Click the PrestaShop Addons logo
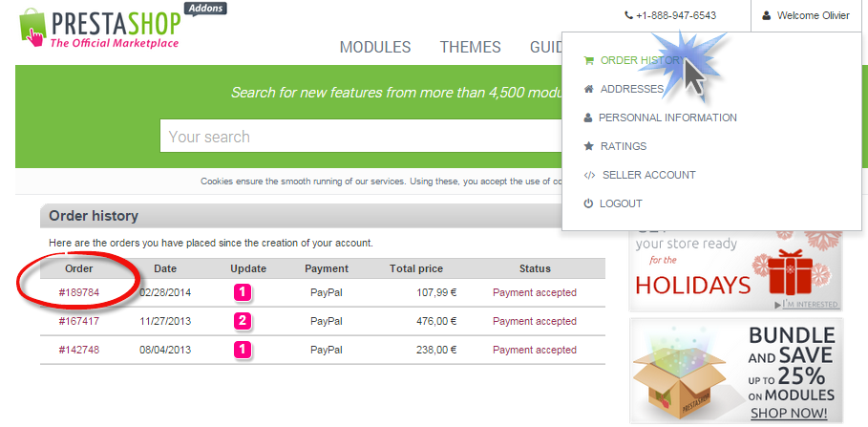Screen dimensions: 868x427 click(123, 26)
